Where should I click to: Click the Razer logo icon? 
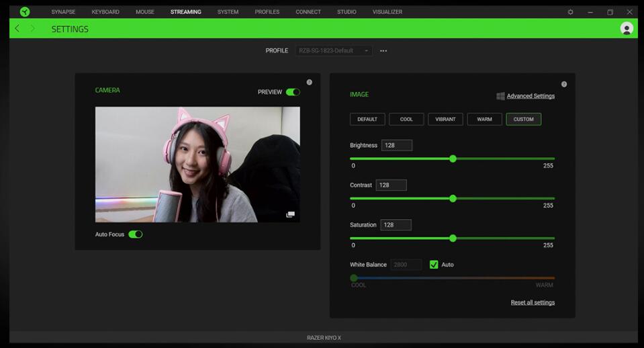pyautogui.click(x=25, y=11)
